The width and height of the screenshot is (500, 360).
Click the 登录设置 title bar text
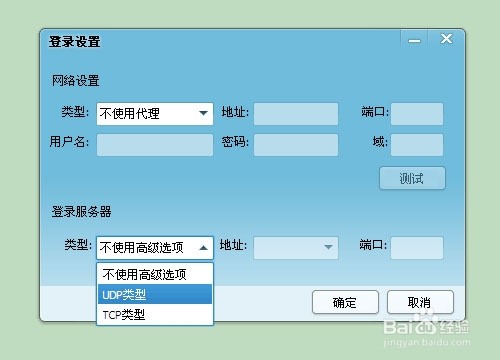coord(75,42)
